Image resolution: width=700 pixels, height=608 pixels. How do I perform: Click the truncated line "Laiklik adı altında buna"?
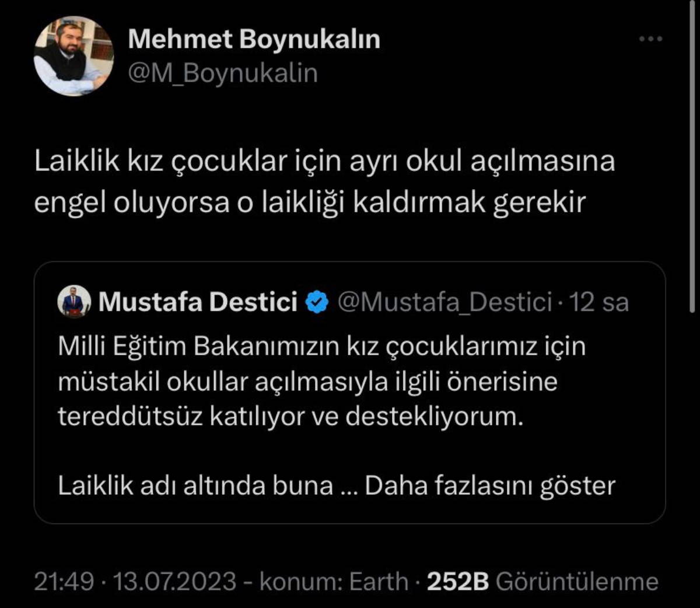195,485
